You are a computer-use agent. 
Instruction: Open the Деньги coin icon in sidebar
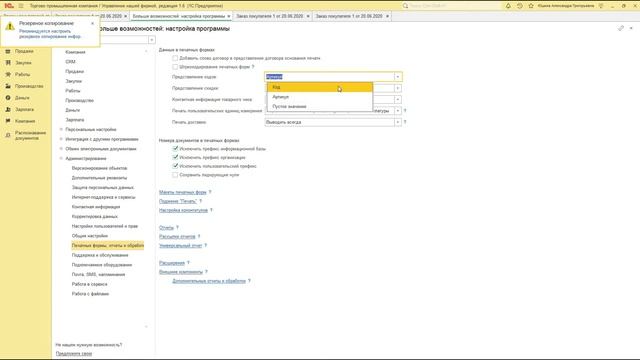click(8, 98)
